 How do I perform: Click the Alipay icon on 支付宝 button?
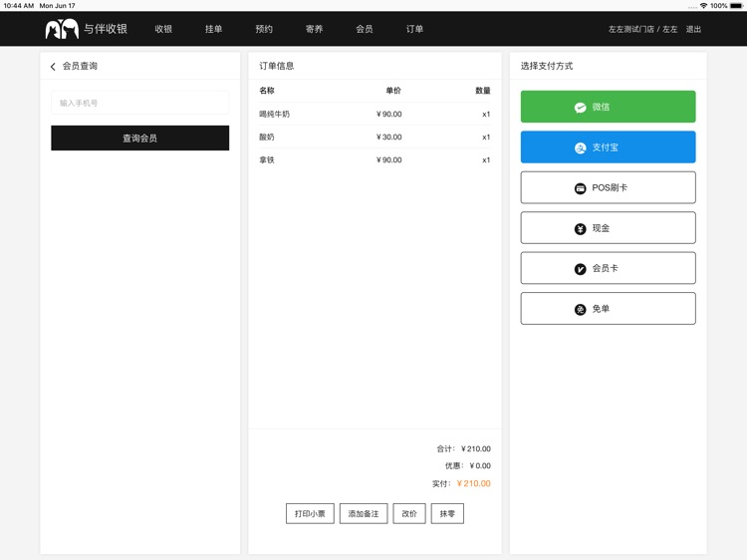[580, 147]
